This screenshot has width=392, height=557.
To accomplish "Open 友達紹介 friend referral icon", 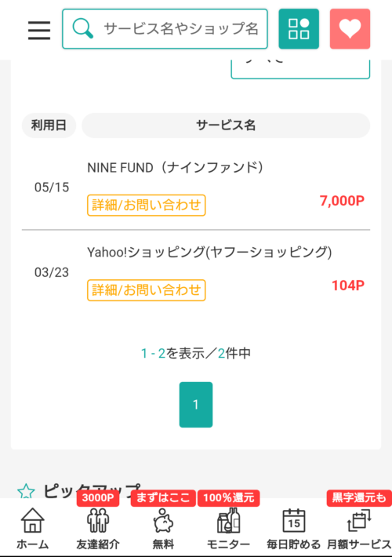I will tap(98, 528).
